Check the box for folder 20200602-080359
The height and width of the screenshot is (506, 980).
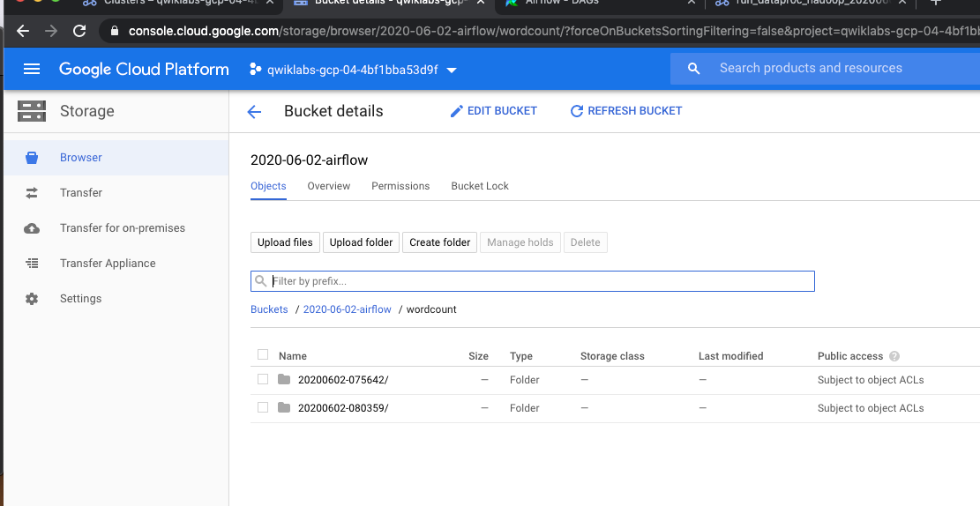coord(263,407)
